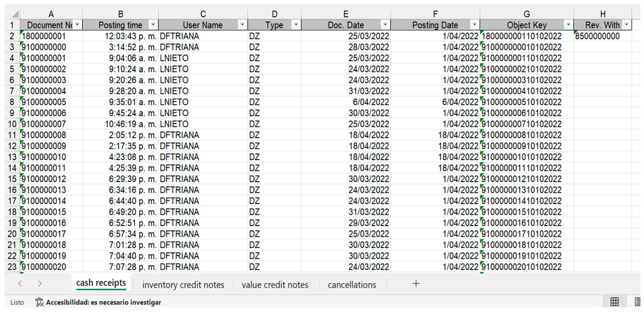Add a new sheet with plus icon
The image size is (644, 312).
tap(416, 284)
